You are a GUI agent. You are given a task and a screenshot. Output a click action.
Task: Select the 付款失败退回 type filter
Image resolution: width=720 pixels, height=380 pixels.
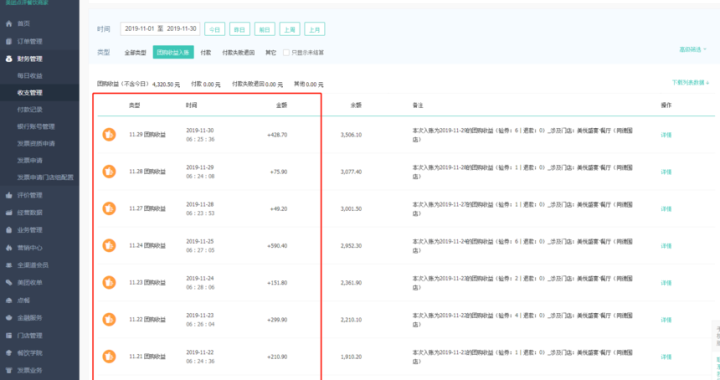point(238,53)
